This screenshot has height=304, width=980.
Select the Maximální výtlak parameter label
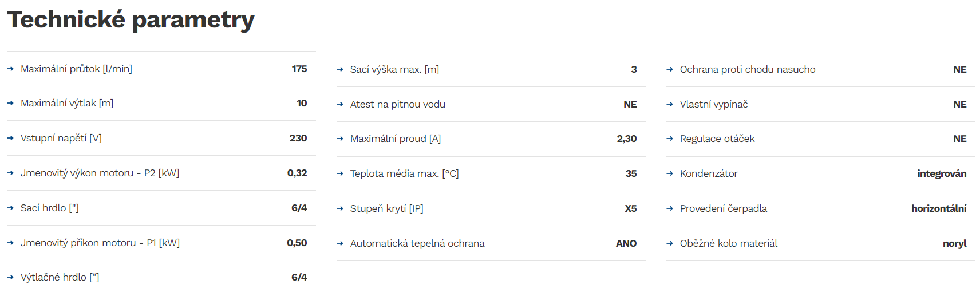67,103
